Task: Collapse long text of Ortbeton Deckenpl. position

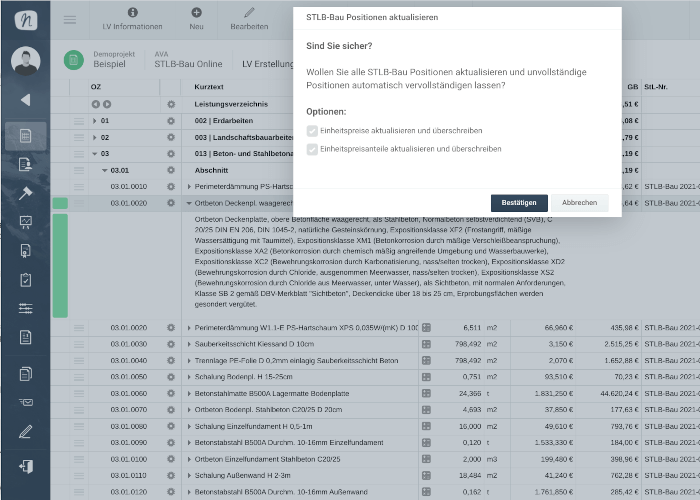Action: [x=189, y=203]
